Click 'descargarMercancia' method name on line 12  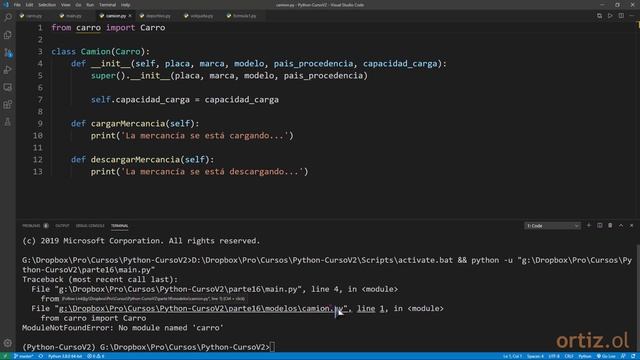pyautogui.click(x=136, y=160)
